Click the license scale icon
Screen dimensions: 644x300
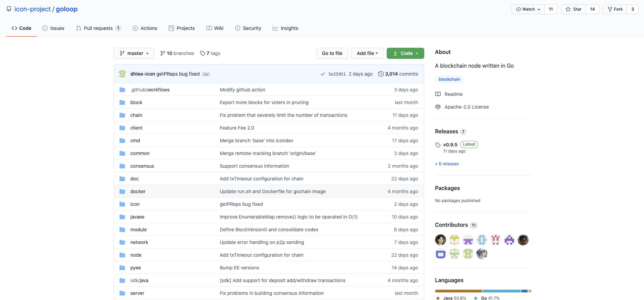[x=438, y=107]
